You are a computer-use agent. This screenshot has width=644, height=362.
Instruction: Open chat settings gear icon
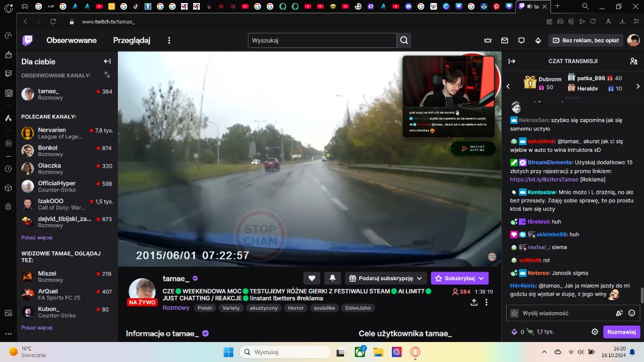tap(595, 332)
